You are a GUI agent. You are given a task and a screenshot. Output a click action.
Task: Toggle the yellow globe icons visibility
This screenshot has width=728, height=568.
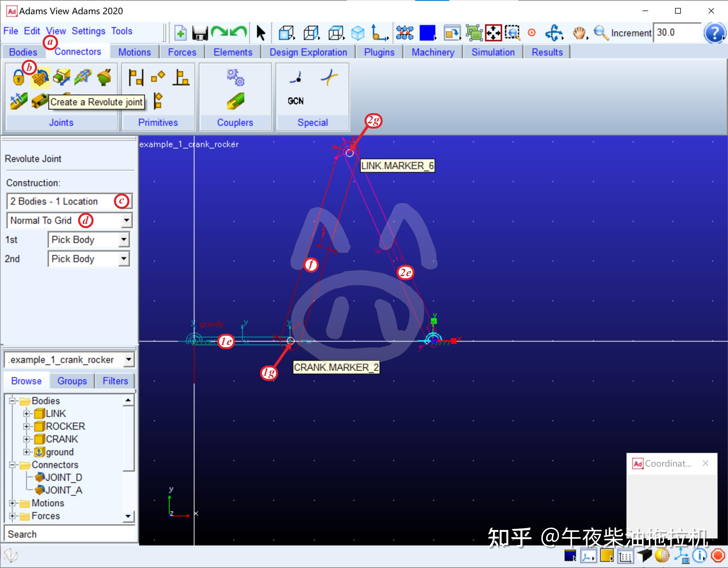coord(662,555)
